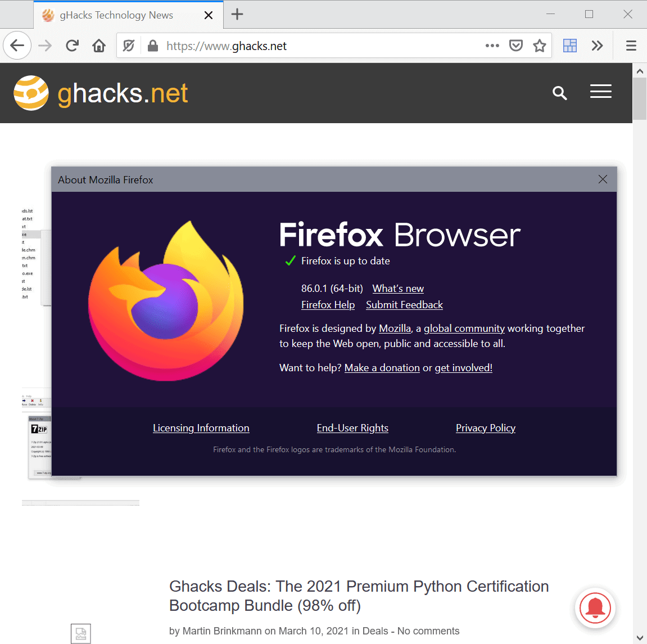This screenshot has width=647, height=644.
Task: Click scrollbar up arrow
Action: (x=640, y=71)
